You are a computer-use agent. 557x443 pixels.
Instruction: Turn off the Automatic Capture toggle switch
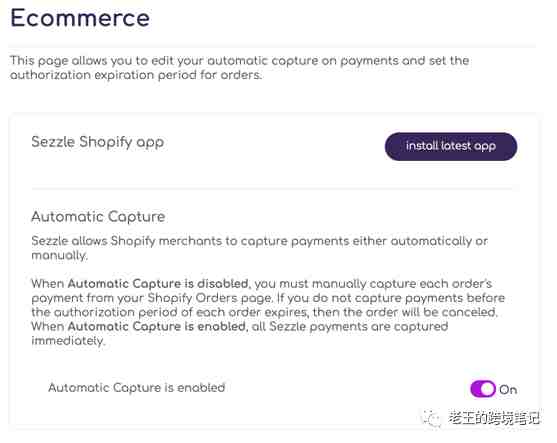click(483, 389)
